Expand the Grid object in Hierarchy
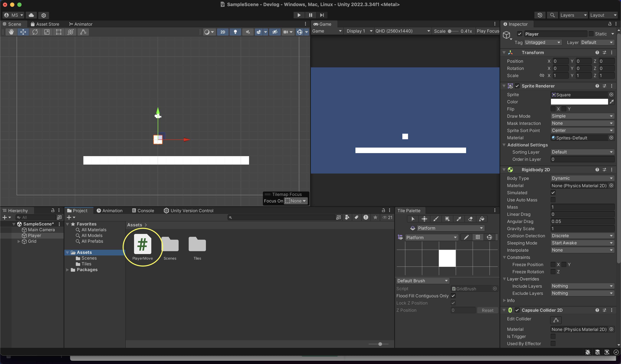The width and height of the screenshot is (621, 364). tap(19, 241)
